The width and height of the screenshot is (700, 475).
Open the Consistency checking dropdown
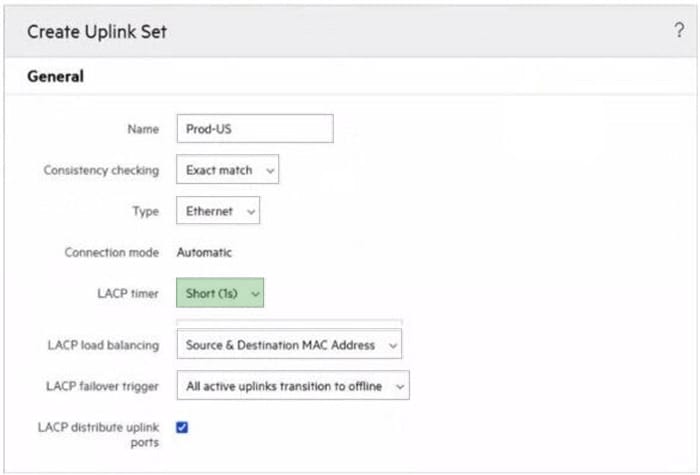click(x=227, y=170)
